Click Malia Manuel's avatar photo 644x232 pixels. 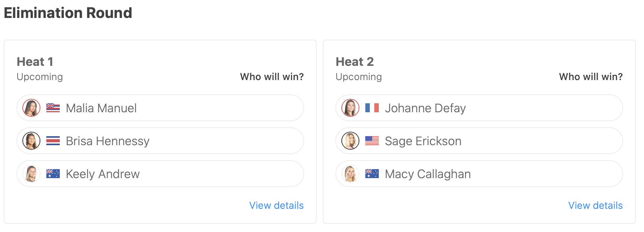31,108
